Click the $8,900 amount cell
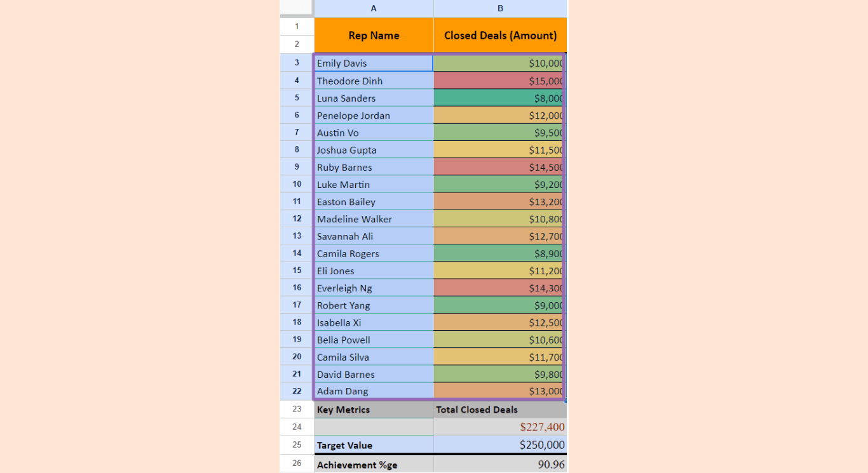The image size is (868, 473). pyautogui.click(x=499, y=253)
